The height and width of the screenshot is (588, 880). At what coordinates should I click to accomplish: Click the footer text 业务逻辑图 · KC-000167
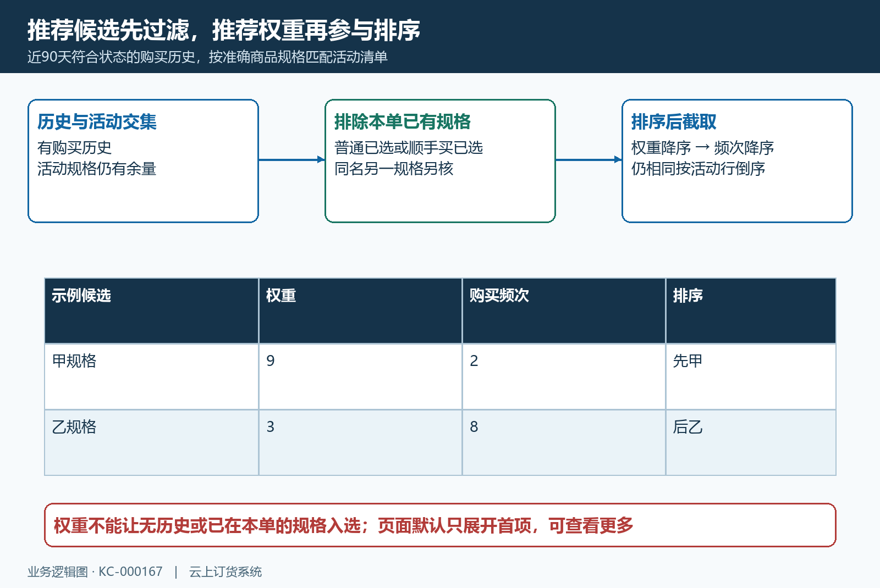pyautogui.click(x=95, y=572)
